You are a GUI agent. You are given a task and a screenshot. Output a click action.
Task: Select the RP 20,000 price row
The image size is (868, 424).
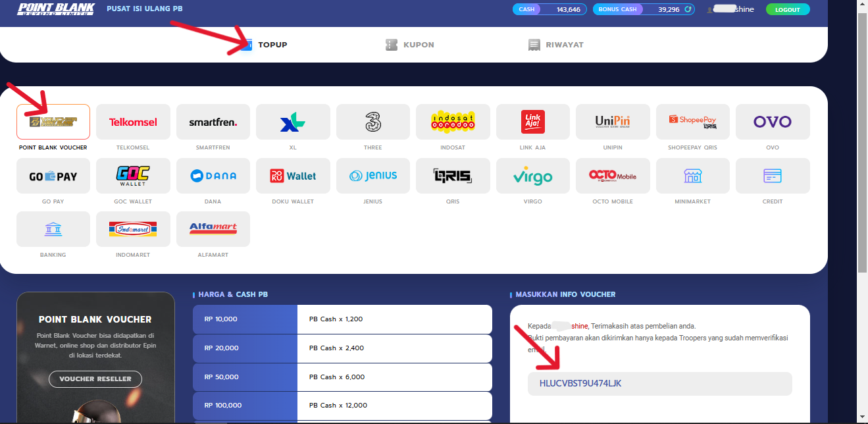(x=342, y=348)
